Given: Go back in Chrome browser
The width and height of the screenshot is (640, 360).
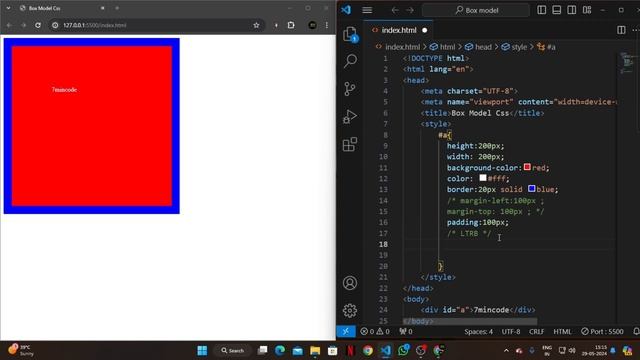Looking at the screenshot, I should click(x=9, y=25).
